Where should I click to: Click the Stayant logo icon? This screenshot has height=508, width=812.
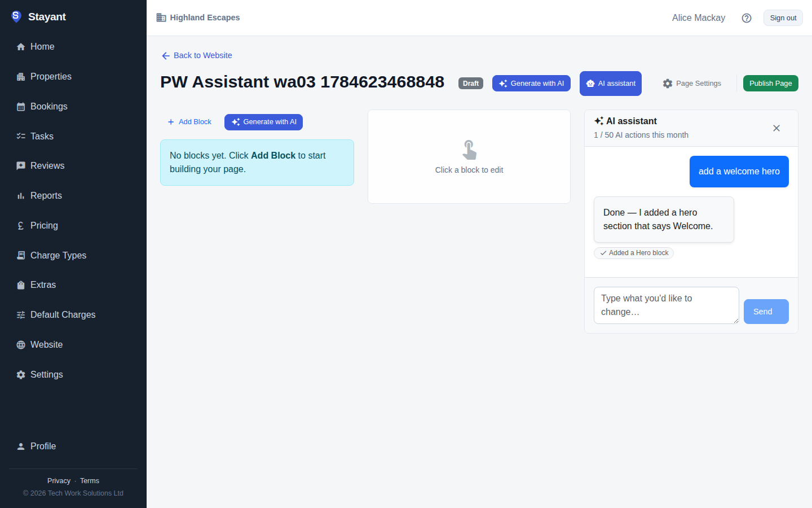tap(16, 16)
